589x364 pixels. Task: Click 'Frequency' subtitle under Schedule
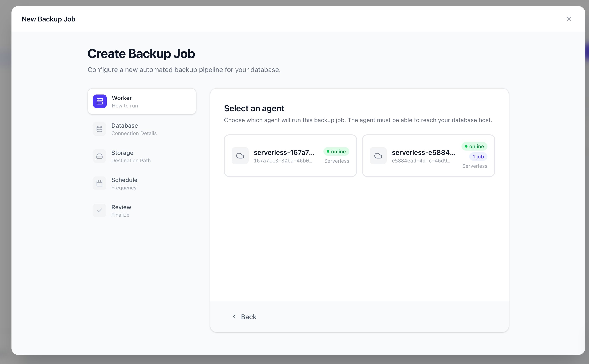pyautogui.click(x=124, y=188)
